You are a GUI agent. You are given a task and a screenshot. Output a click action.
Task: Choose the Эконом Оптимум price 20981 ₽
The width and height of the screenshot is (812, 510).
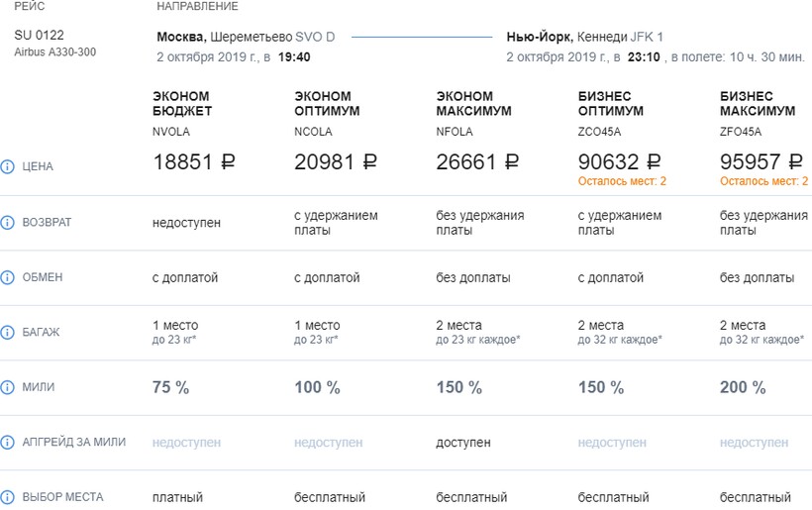tap(336, 162)
